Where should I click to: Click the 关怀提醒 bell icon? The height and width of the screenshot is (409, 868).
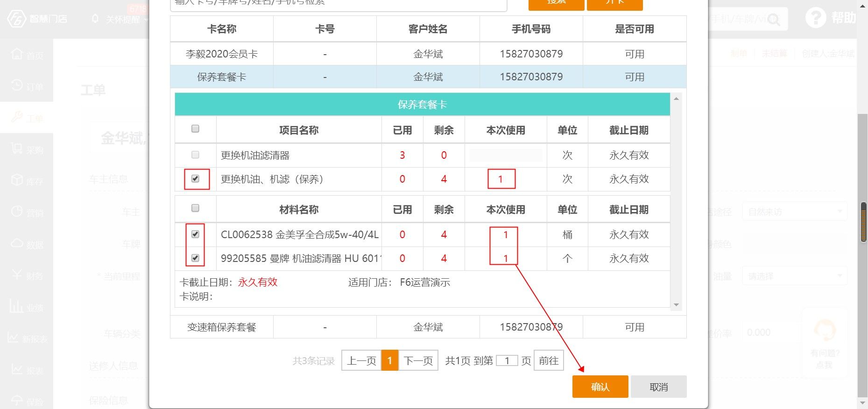click(96, 19)
